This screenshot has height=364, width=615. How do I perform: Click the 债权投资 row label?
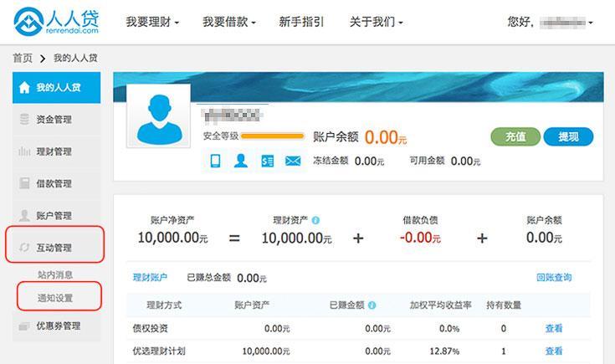(x=151, y=328)
